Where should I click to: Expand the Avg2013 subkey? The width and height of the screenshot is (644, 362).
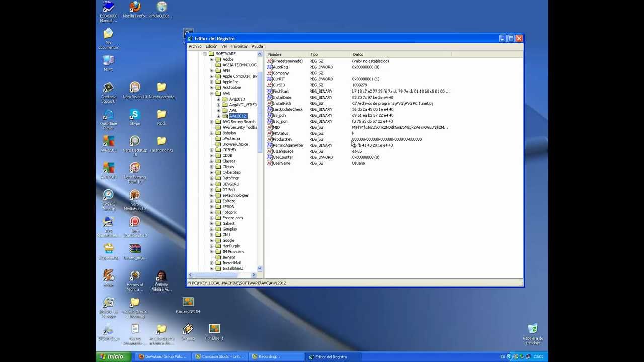tap(219, 99)
